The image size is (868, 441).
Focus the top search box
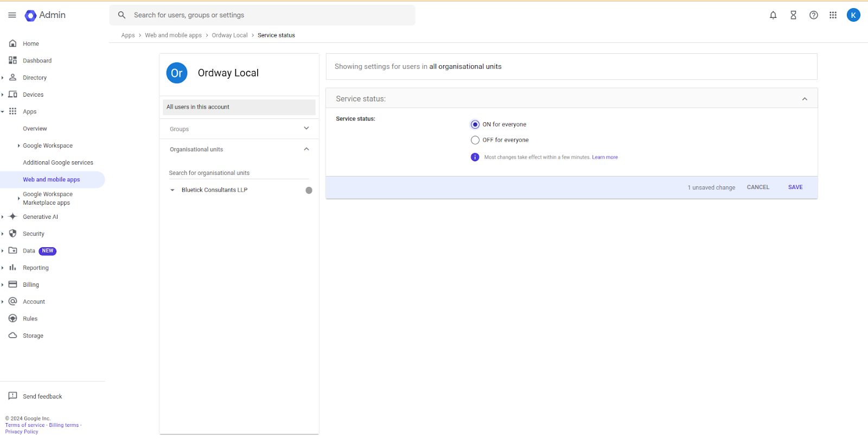click(263, 15)
